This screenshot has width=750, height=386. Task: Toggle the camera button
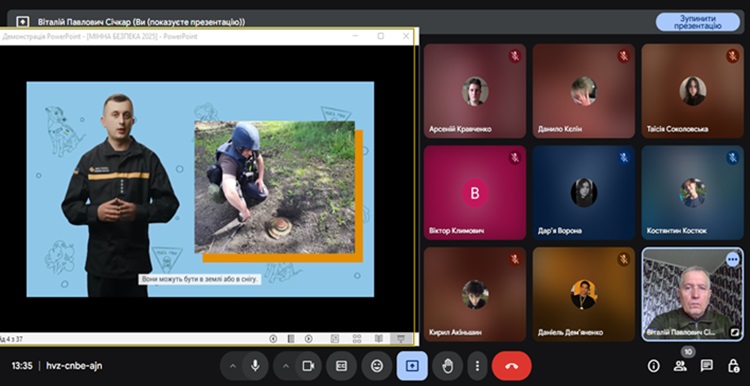click(308, 366)
